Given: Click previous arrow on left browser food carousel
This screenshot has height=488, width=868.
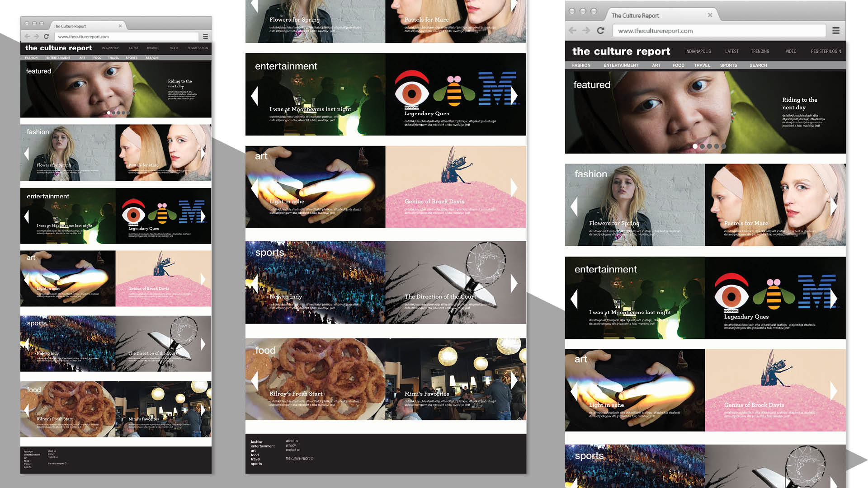Looking at the screenshot, I should click(x=26, y=410).
